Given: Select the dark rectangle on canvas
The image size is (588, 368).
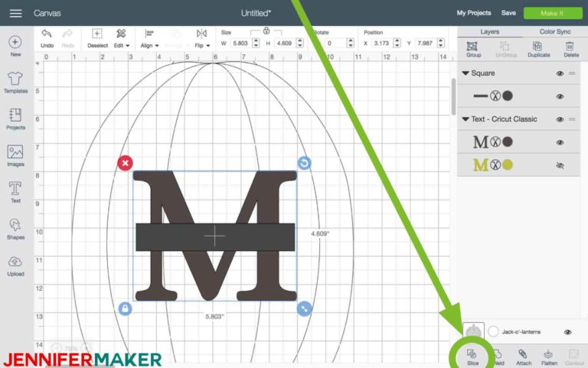Looking at the screenshot, I should 215,237.
